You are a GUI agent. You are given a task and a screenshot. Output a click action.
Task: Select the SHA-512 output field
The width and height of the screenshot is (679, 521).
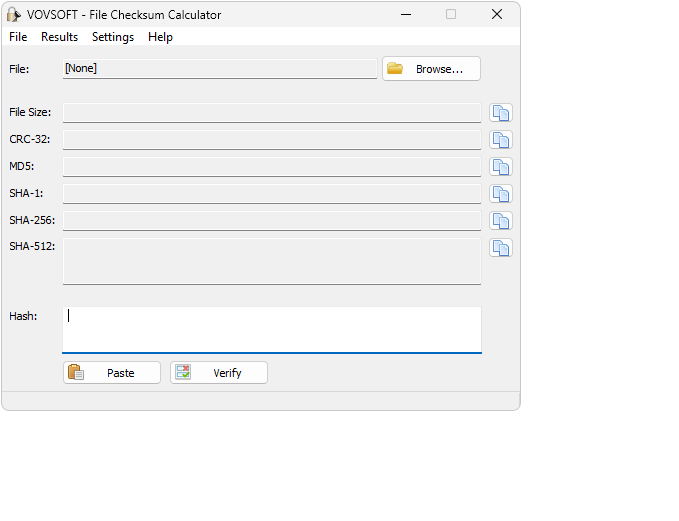pyautogui.click(x=272, y=261)
